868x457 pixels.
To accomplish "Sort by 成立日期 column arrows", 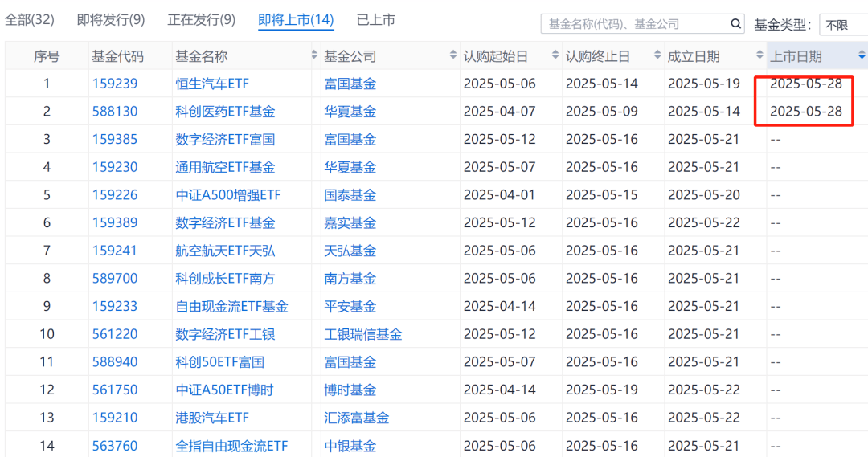I will pos(759,56).
